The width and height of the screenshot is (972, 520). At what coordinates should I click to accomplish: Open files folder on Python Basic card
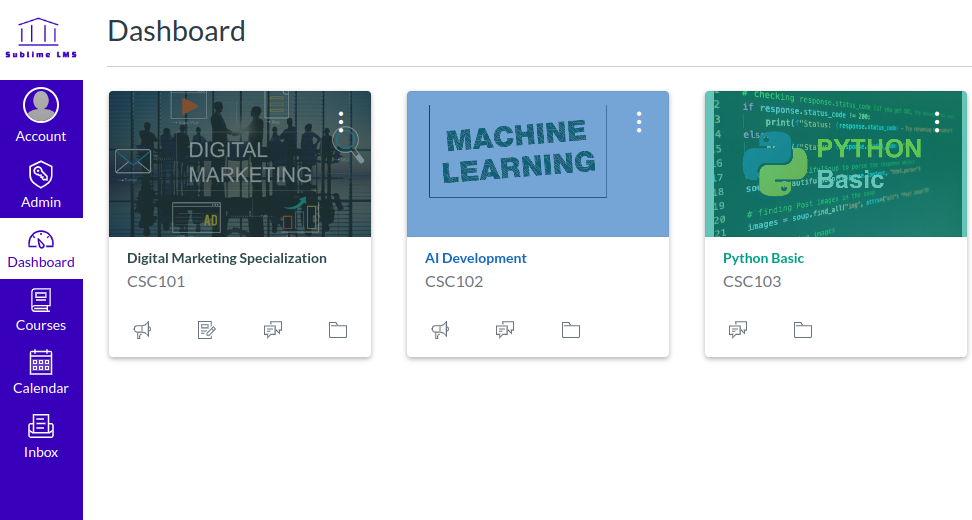pos(803,330)
